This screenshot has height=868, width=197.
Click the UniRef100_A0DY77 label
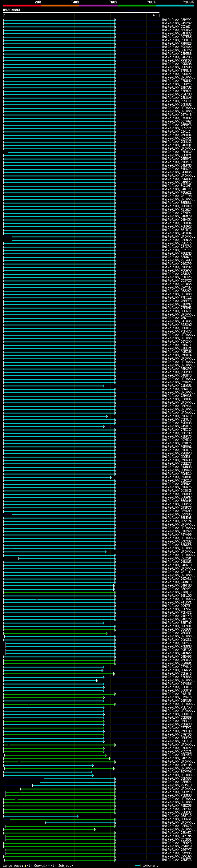[x=177, y=643]
